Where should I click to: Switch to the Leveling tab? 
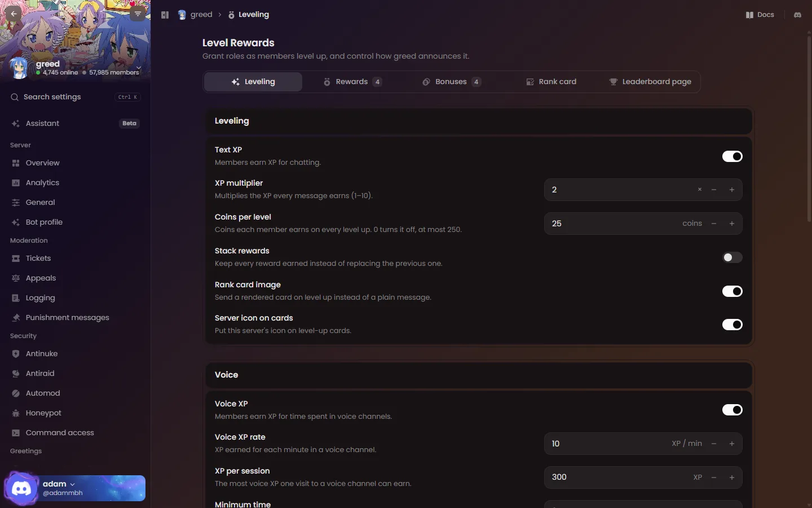pyautogui.click(x=253, y=82)
